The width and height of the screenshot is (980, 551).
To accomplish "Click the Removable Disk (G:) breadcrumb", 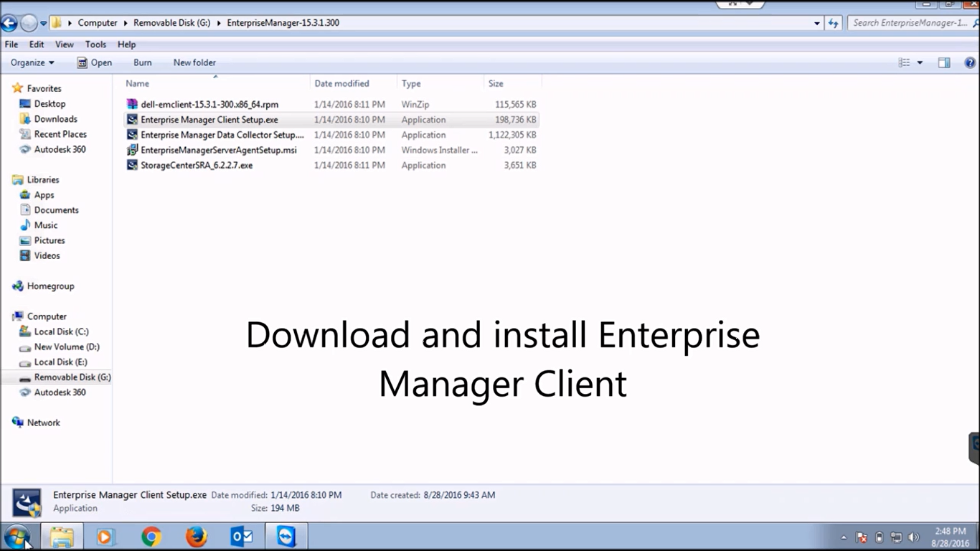I will tap(172, 23).
